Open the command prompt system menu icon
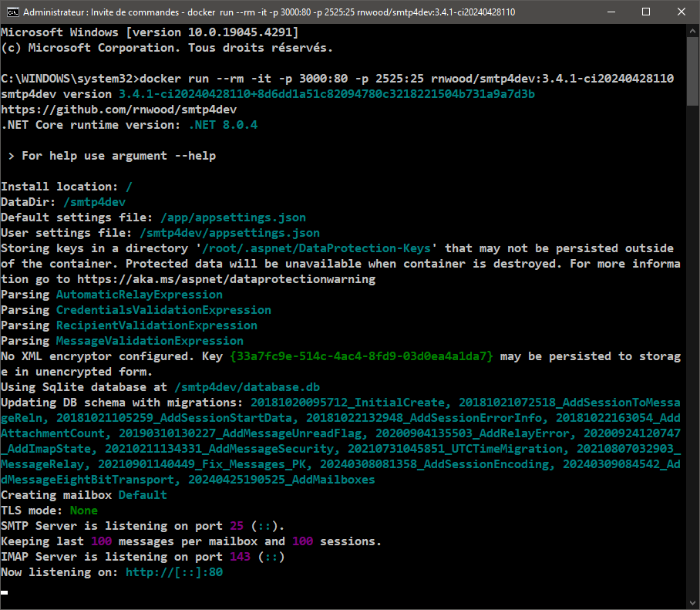The image size is (700, 610). pyautogui.click(x=13, y=12)
